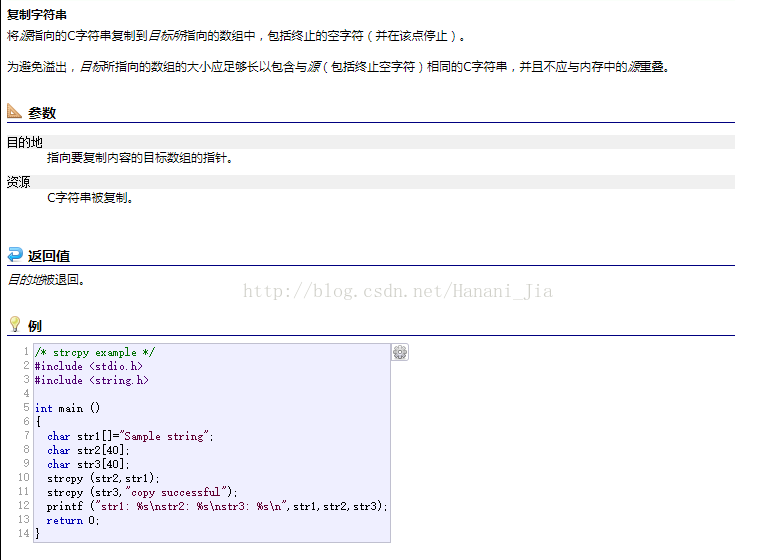
Task: Click the gear icon beside the code box
Action: 400,352
